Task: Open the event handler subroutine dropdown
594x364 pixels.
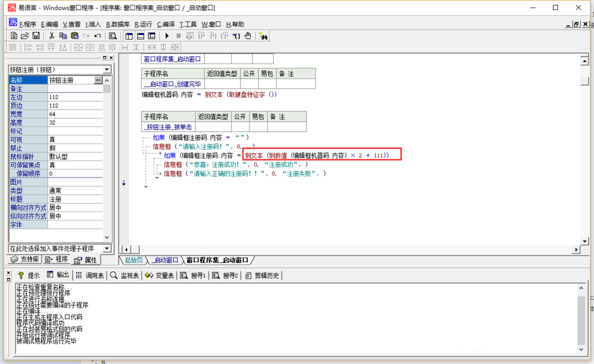Action: tap(107, 248)
